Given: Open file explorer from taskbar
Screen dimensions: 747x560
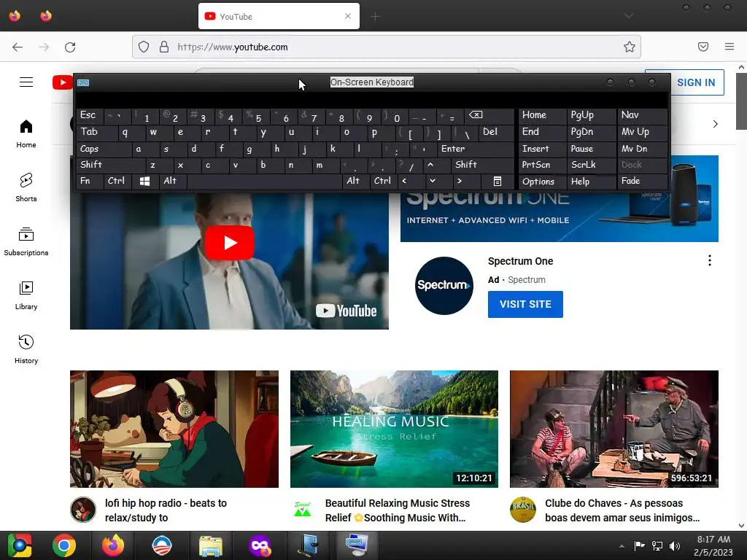Looking at the screenshot, I should tap(211, 545).
